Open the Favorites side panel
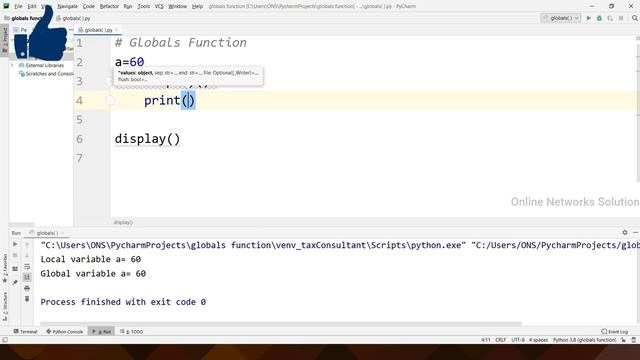Viewport: 640px width, 360px height. [5, 269]
